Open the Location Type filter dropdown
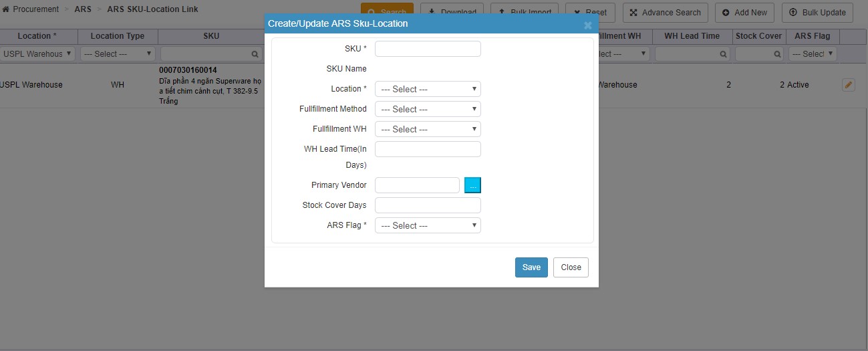The height and width of the screenshot is (351, 868). [x=118, y=54]
